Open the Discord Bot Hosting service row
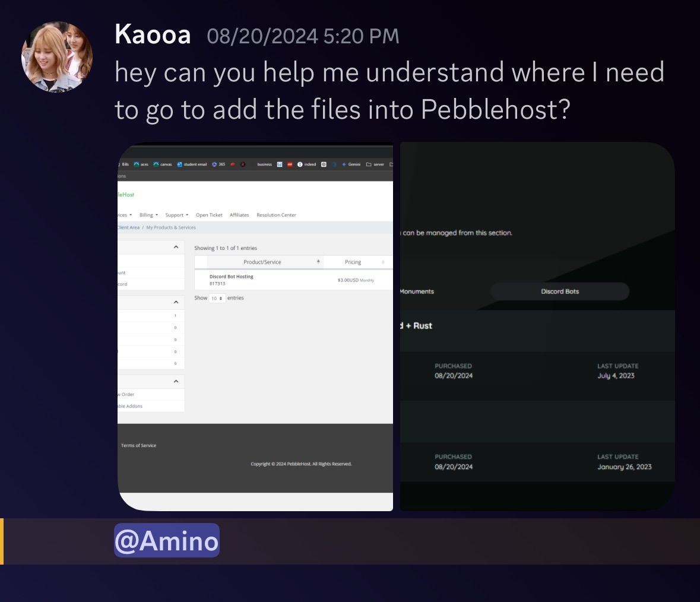 point(294,280)
